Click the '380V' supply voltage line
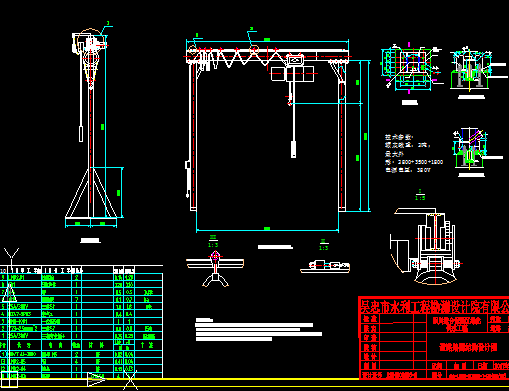Viewport: 509px width, 391px height. click(x=408, y=170)
